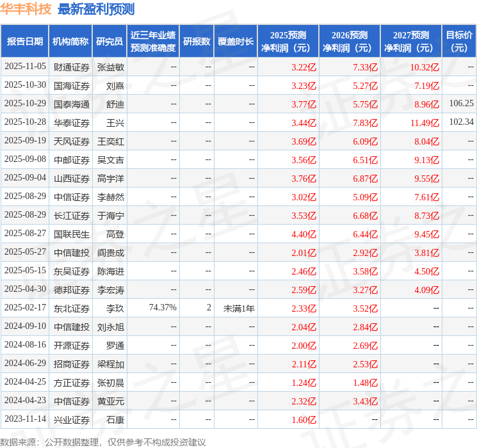
Task: Select the 中邮证券 institution cell
Action: [x=72, y=160]
